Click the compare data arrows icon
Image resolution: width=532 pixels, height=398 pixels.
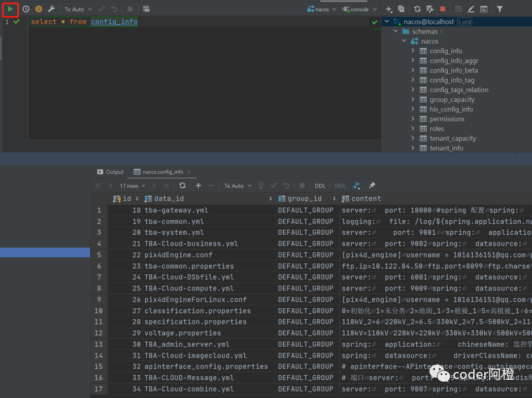[356, 185]
